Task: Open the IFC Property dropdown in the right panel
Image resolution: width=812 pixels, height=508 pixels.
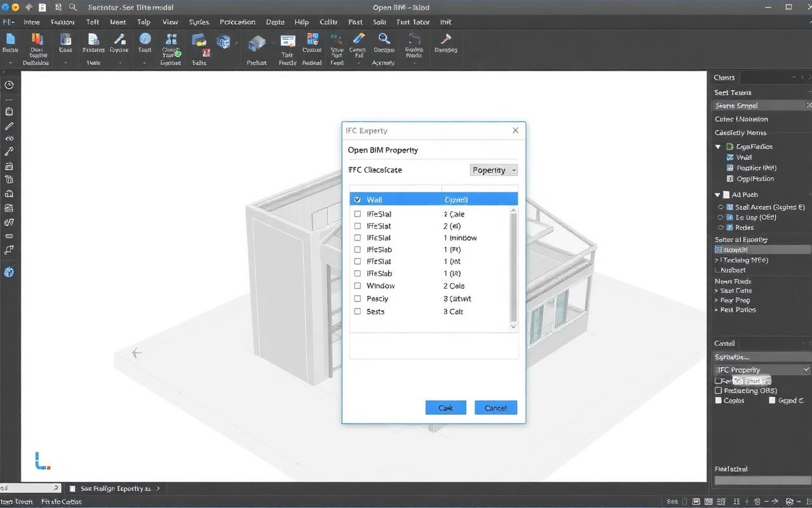Action: (x=762, y=370)
